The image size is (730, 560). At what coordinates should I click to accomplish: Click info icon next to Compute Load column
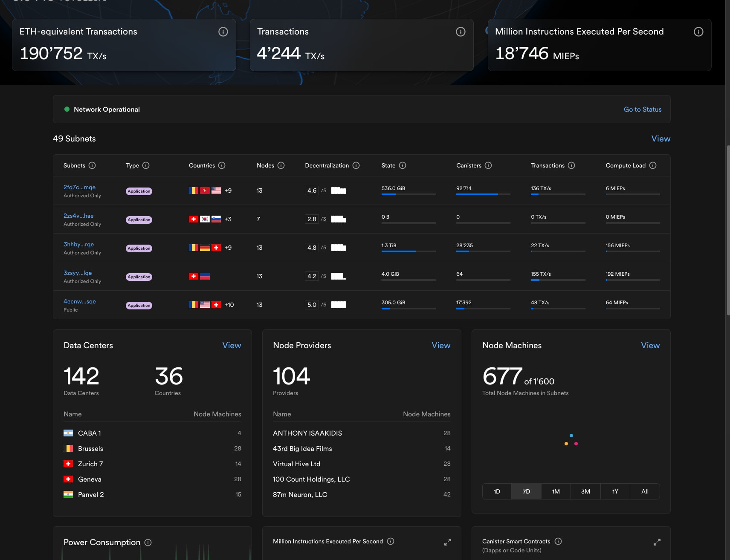(653, 165)
